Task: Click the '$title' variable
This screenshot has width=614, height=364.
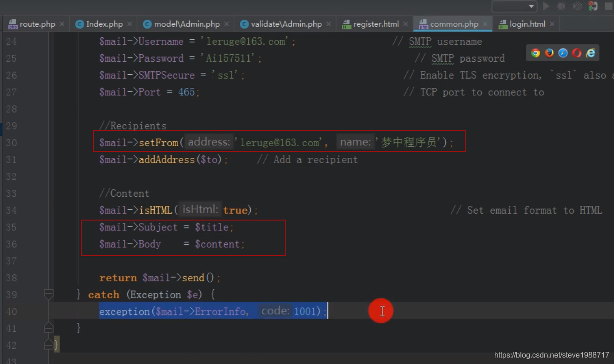Action: pyautogui.click(x=212, y=227)
